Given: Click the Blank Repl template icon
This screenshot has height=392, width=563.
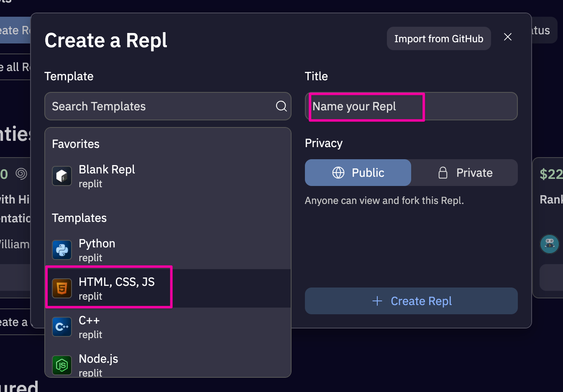Looking at the screenshot, I should [62, 176].
